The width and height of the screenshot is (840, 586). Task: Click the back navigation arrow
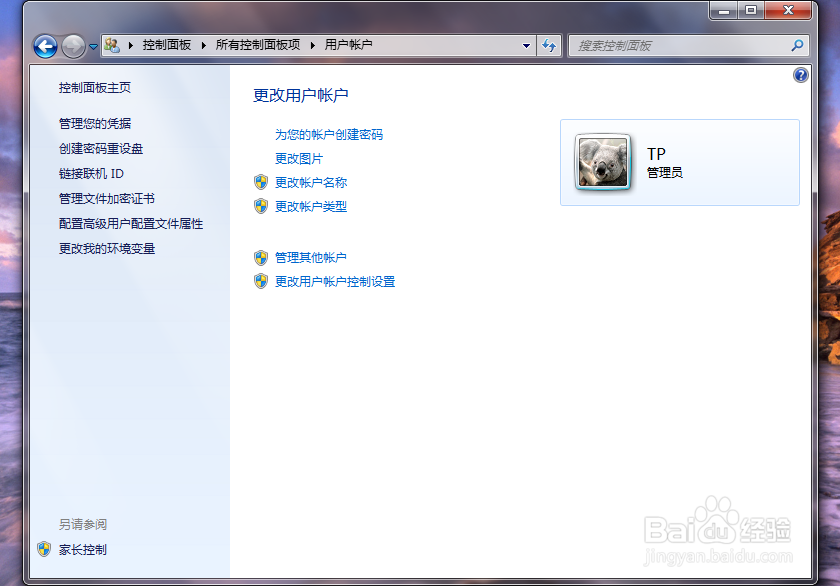click(x=46, y=45)
